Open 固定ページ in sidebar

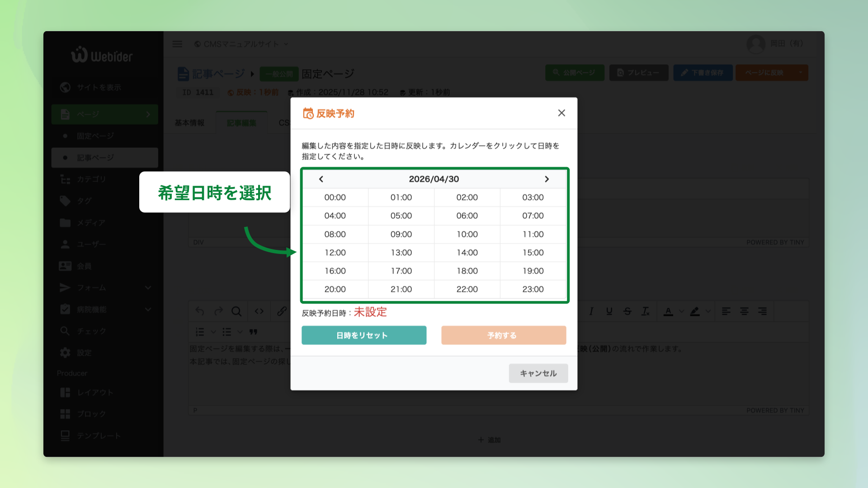[x=105, y=136]
